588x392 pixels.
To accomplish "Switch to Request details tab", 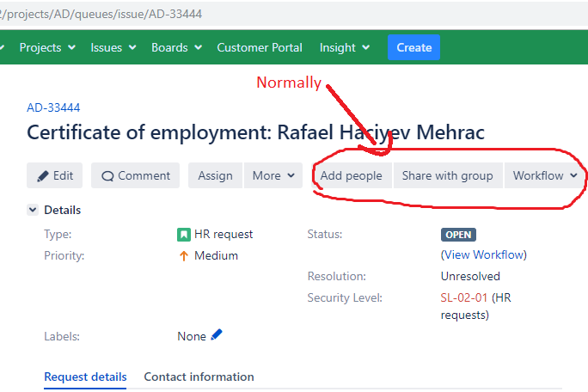I will coord(85,377).
